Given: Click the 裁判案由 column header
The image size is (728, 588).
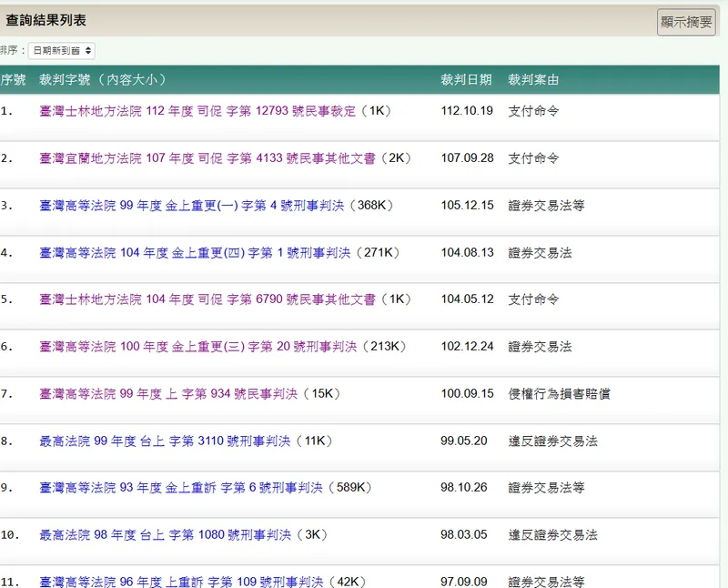Looking at the screenshot, I should tap(533, 80).
